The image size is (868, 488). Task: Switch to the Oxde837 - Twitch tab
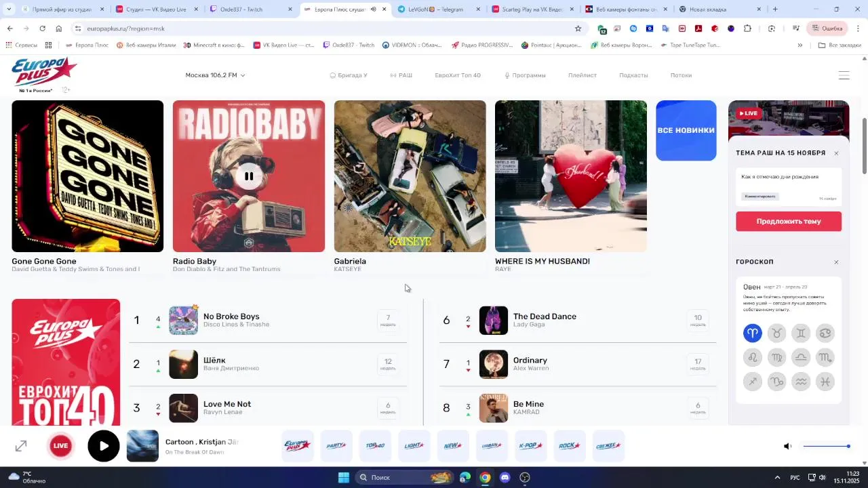click(x=250, y=9)
